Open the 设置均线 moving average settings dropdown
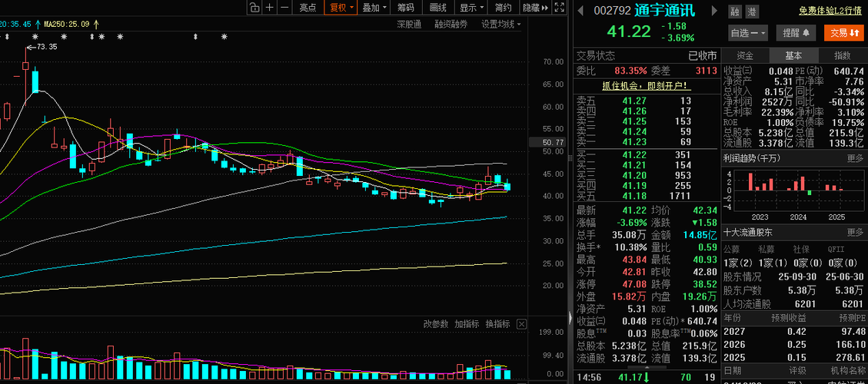 pos(501,25)
